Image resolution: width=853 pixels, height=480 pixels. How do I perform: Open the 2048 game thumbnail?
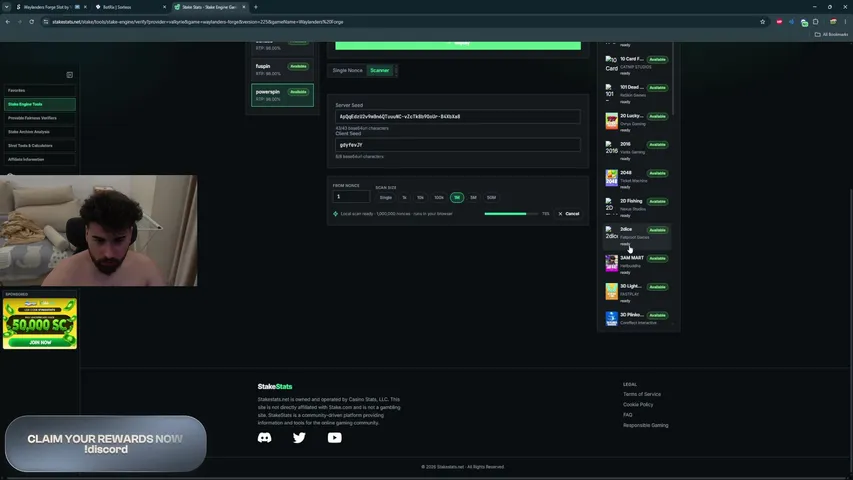(x=611, y=178)
